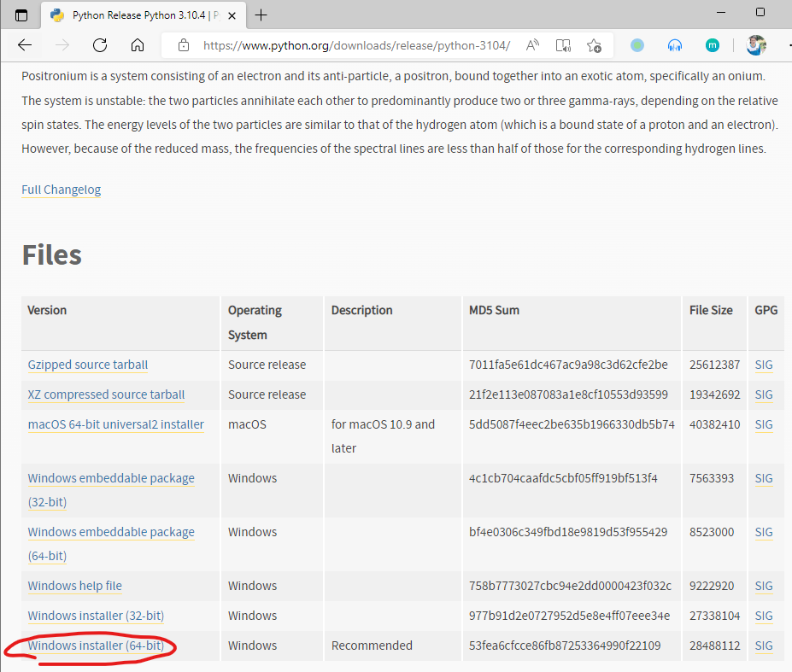Click MD5 sum 977b91d2e0727952d5e8e4ff07eee34e
The width and height of the screenshot is (792, 672).
[x=569, y=616]
